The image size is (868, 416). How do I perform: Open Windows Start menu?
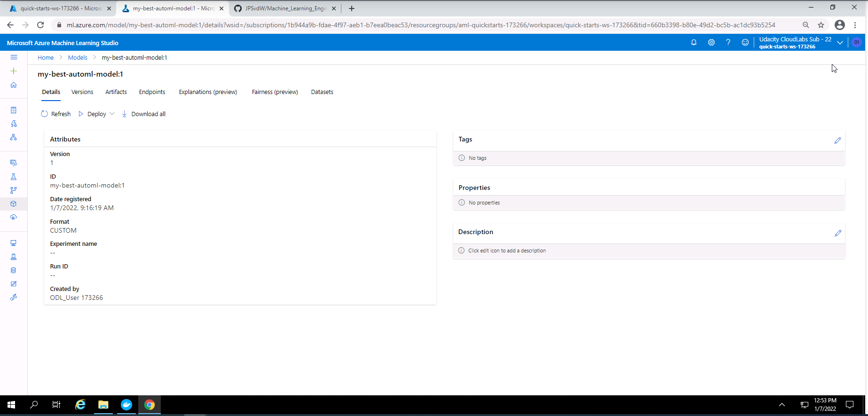[11, 405]
